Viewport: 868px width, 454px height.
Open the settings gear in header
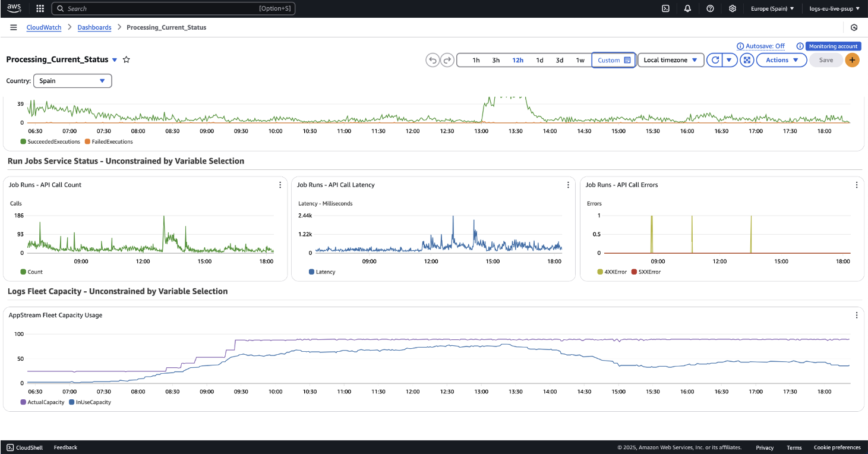click(733, 8)
